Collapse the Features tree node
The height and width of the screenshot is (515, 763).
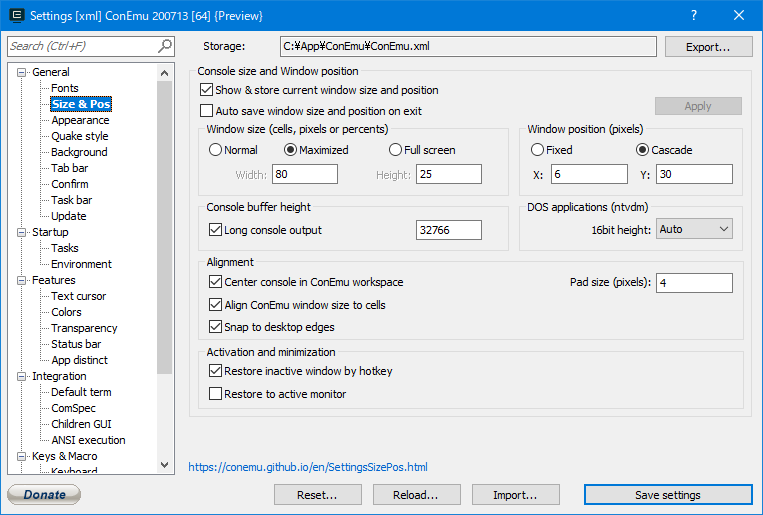[x=21, y=280]
